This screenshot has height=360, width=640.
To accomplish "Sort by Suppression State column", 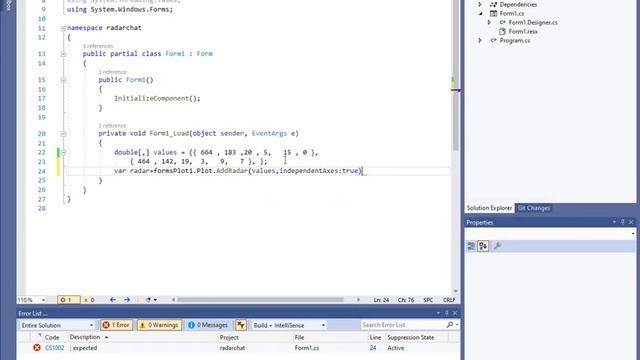I will point(411,337).
